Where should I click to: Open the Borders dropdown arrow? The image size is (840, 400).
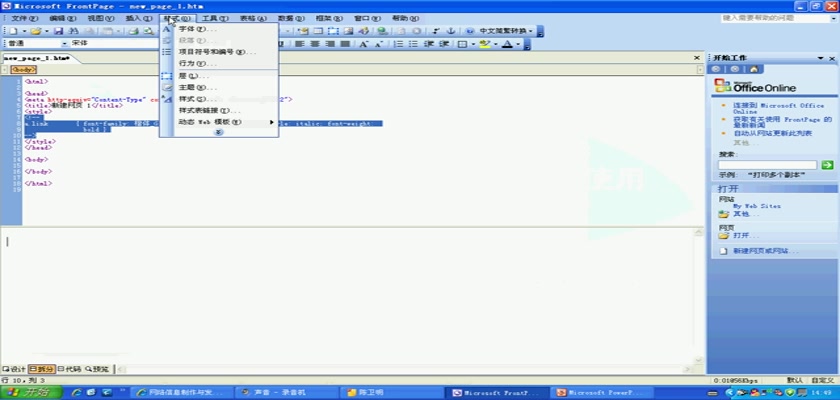click(x=474, y=44)
